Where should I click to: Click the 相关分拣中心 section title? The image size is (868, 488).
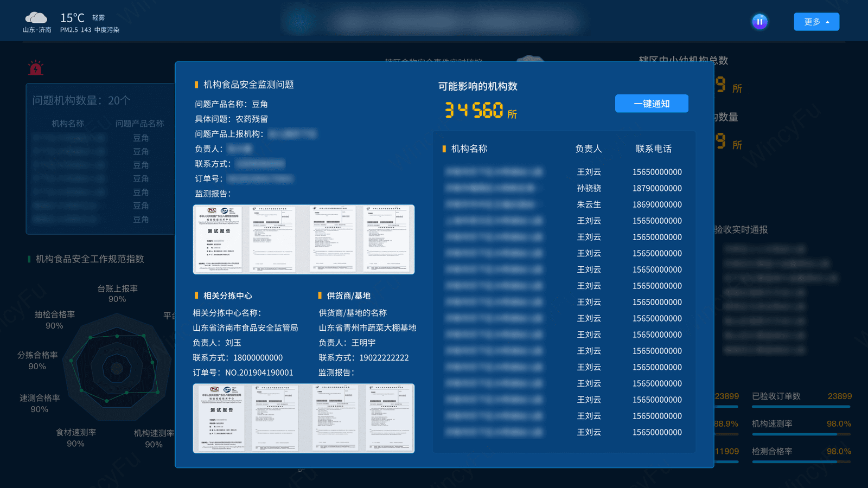228,296
